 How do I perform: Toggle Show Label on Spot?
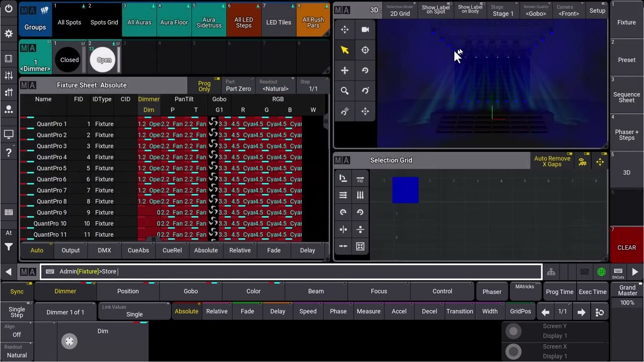[436, 10]
